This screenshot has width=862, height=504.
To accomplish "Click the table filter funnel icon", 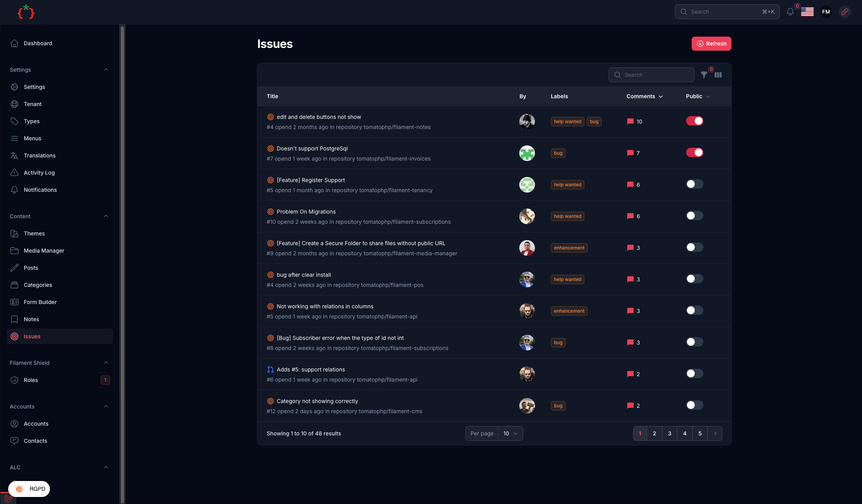I will [704, 75].
